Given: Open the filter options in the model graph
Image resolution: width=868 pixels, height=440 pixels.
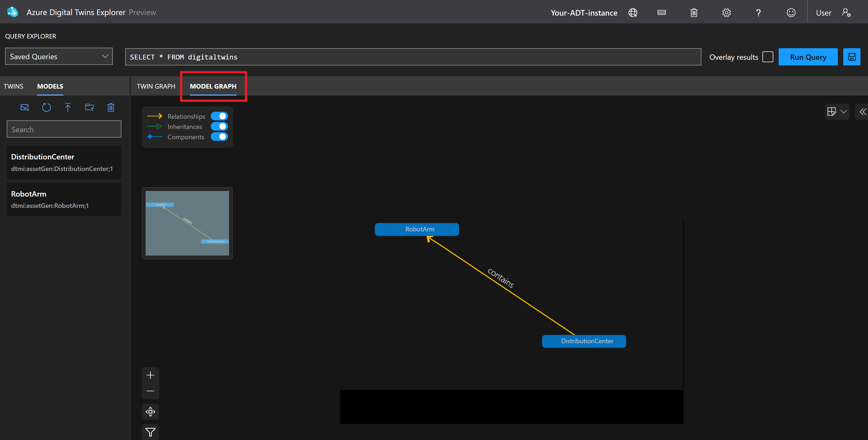Looking at the screenshot, I should point(150,432).
